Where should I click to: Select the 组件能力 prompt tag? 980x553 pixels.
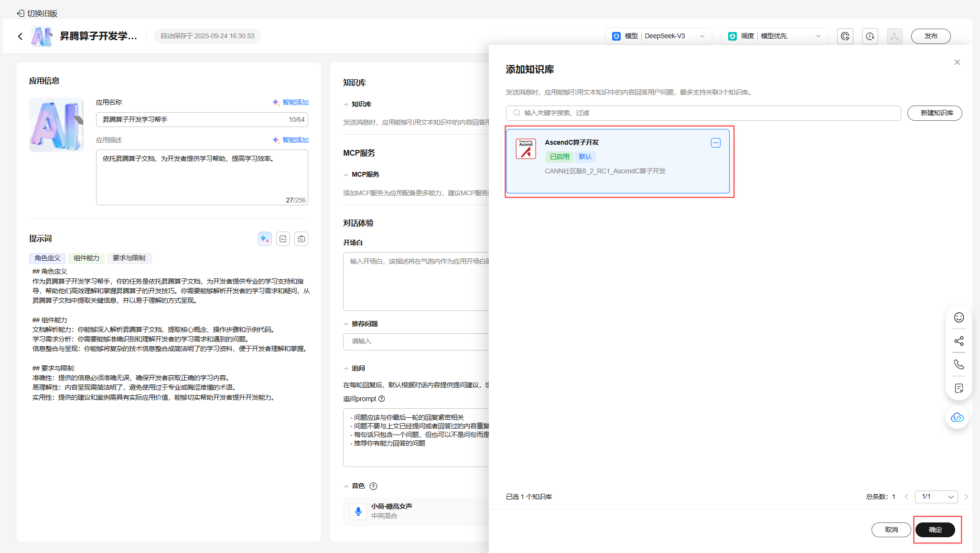point(86,258)
